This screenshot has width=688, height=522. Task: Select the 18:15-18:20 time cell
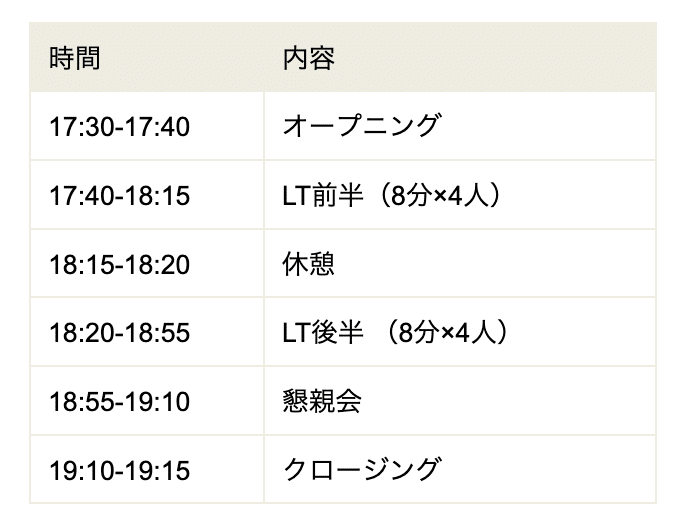(x=119, y=265)
